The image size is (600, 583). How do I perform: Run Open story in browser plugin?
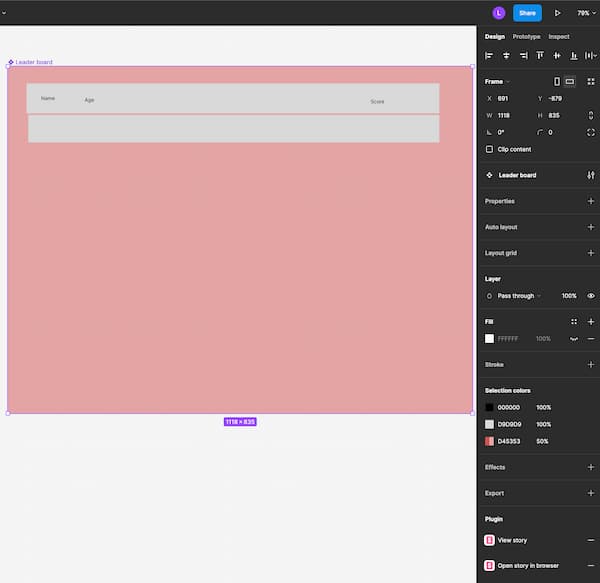point(528,565)
